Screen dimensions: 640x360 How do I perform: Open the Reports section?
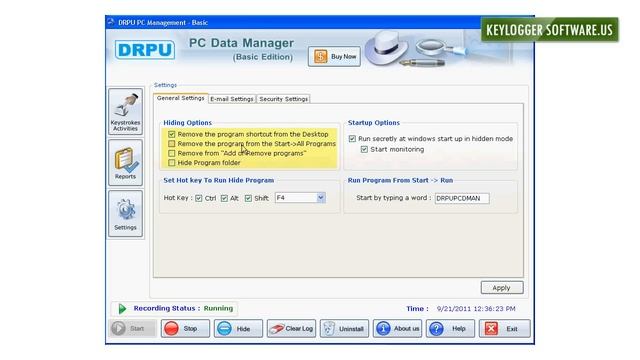point(125,162)
